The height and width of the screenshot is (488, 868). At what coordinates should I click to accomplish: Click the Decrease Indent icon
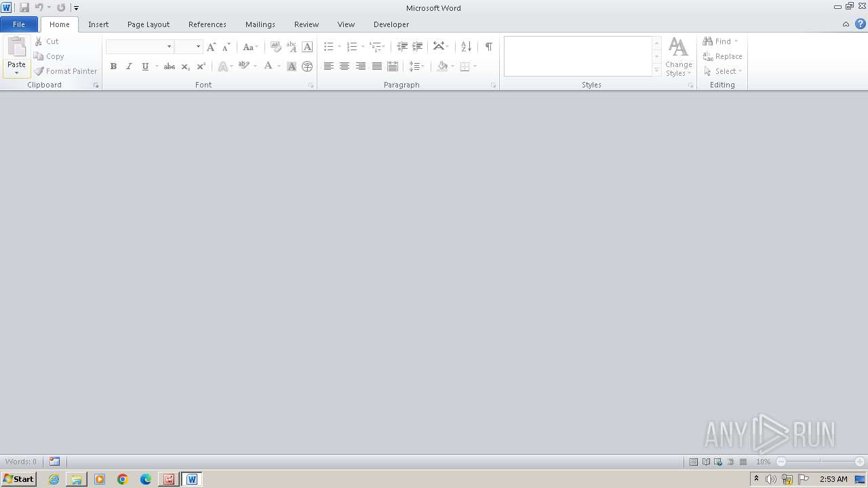click(x=402, y=47)
